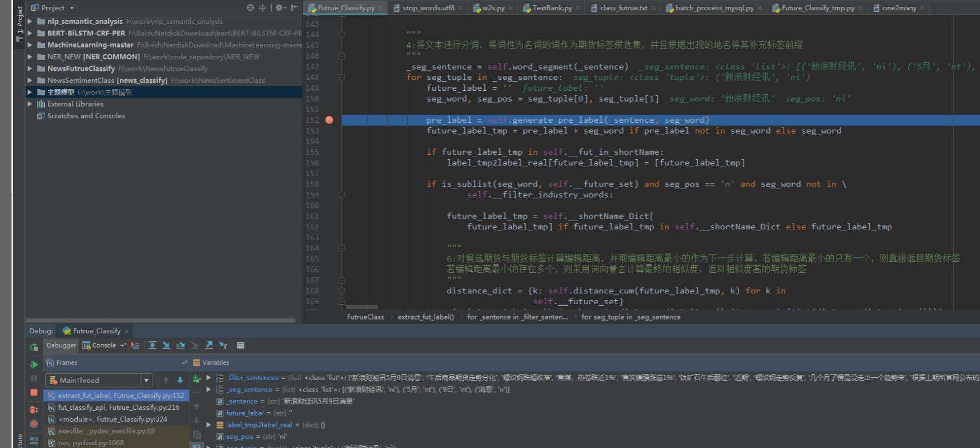Open the Debugger tab
Screen dimensions: 980x448
tap(61, 345)
